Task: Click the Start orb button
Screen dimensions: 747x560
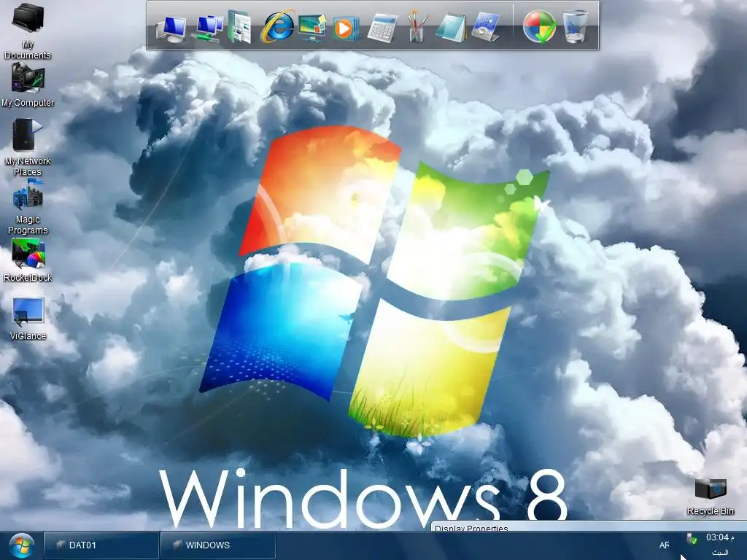Action: (21, 545)
